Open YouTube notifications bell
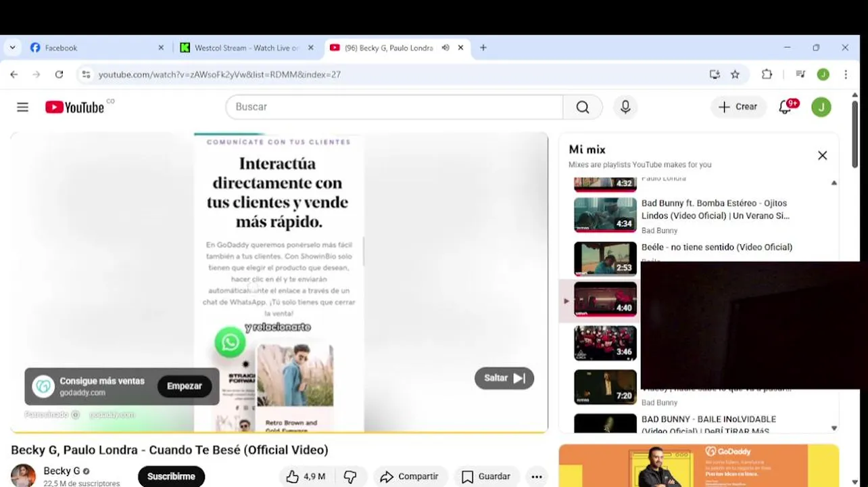 786,107
